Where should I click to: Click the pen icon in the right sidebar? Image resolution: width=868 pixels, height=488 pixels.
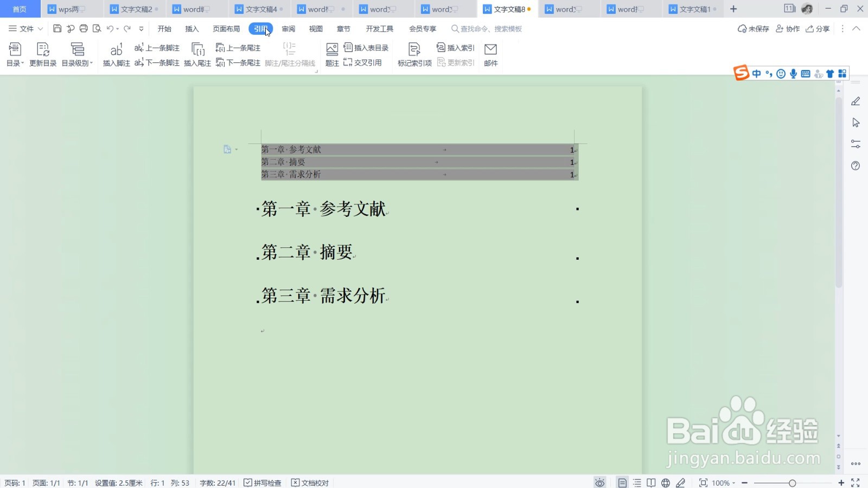tap(856, 101)
